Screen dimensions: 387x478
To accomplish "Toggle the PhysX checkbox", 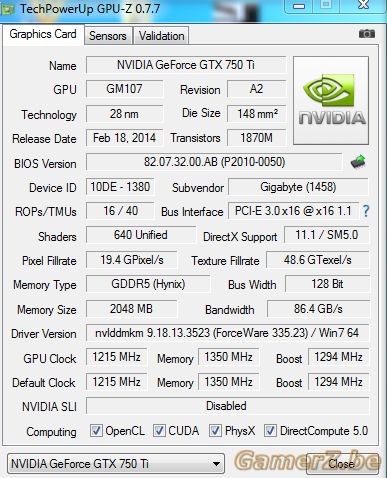I will point(215,430).
